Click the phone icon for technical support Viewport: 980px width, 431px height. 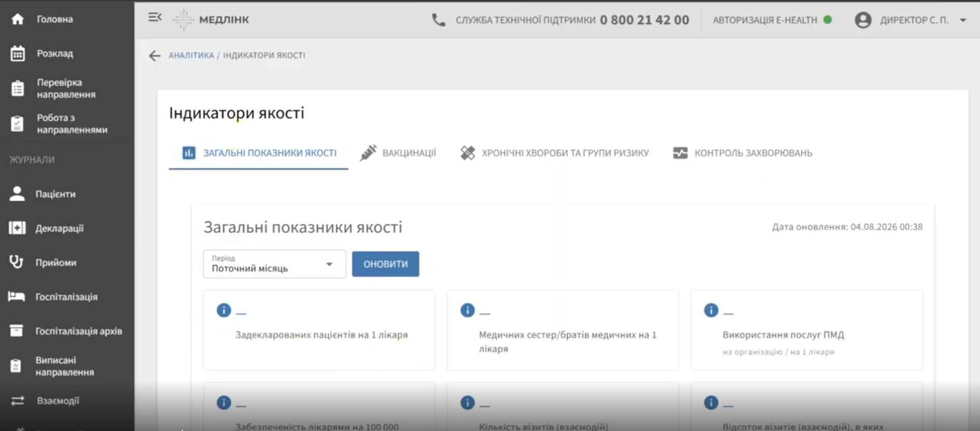[x=439, y=20]
